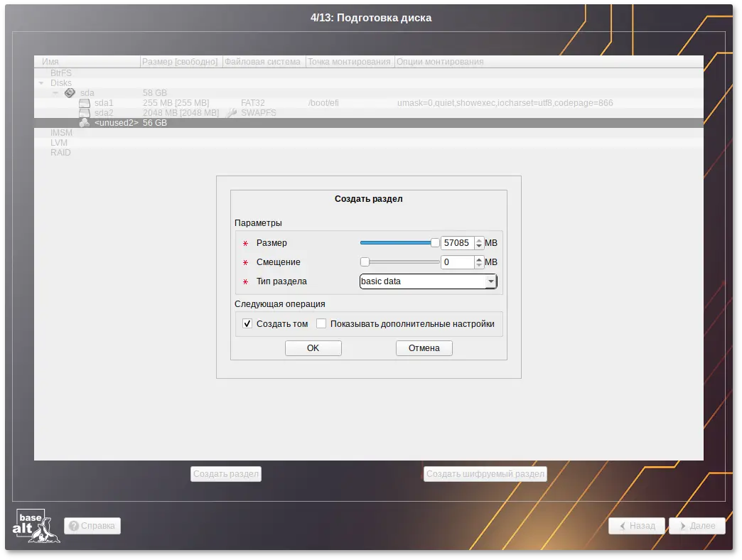Collapse the sda disk entry
This screenshot has width=742, height=560.
click(x=55, y=92)
